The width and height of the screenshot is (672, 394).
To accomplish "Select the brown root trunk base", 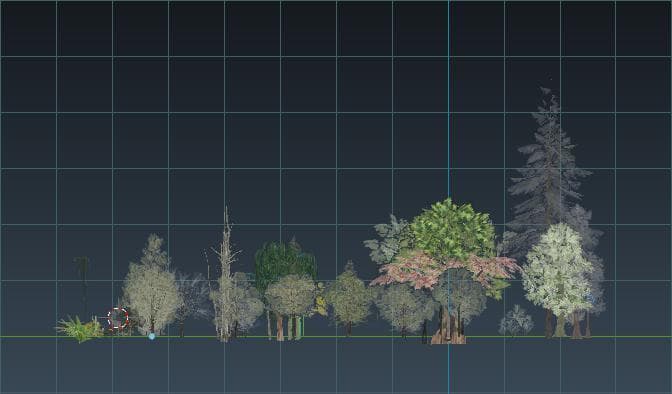I will (x=448, y=328).
